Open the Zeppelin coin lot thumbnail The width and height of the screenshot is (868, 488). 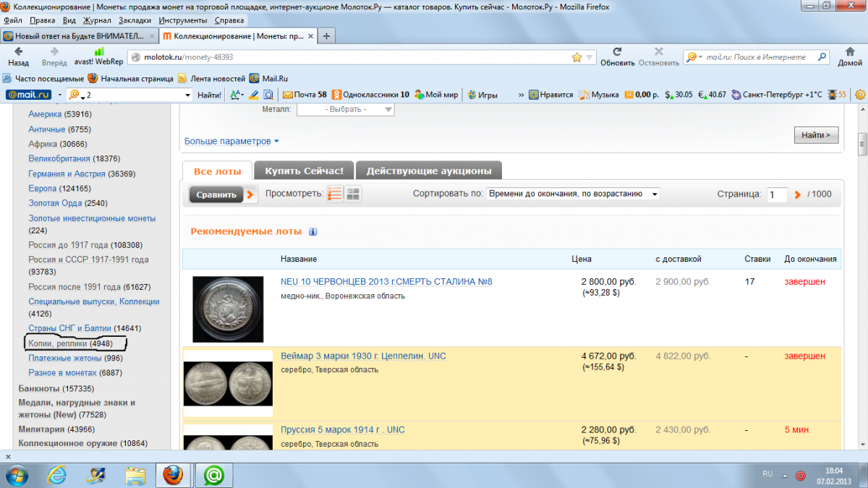[x=228, y=383]
